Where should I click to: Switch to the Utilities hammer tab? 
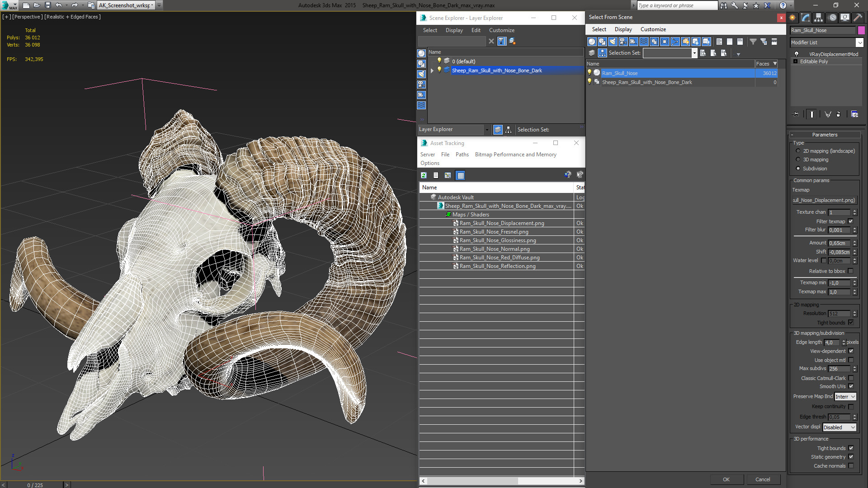pyautogui.click(x=858, y=18)
